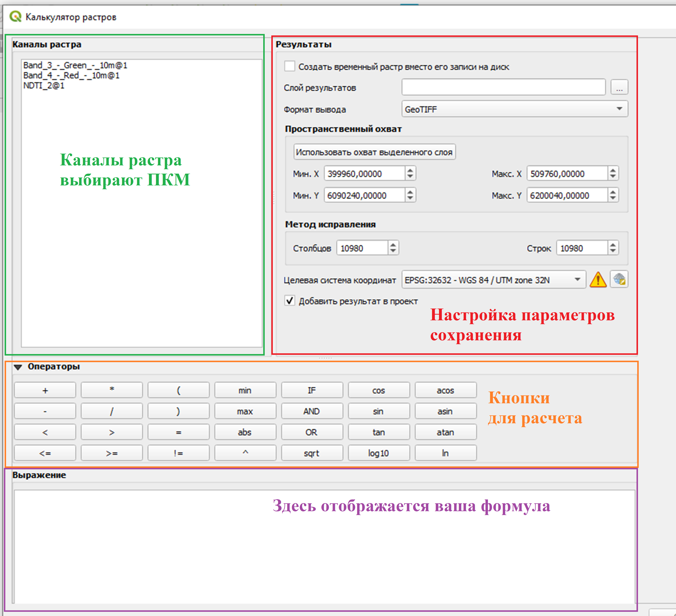Click the Макс. X value field
The image size is (676, 616).
pyautogui.click(x=567, y=173)
